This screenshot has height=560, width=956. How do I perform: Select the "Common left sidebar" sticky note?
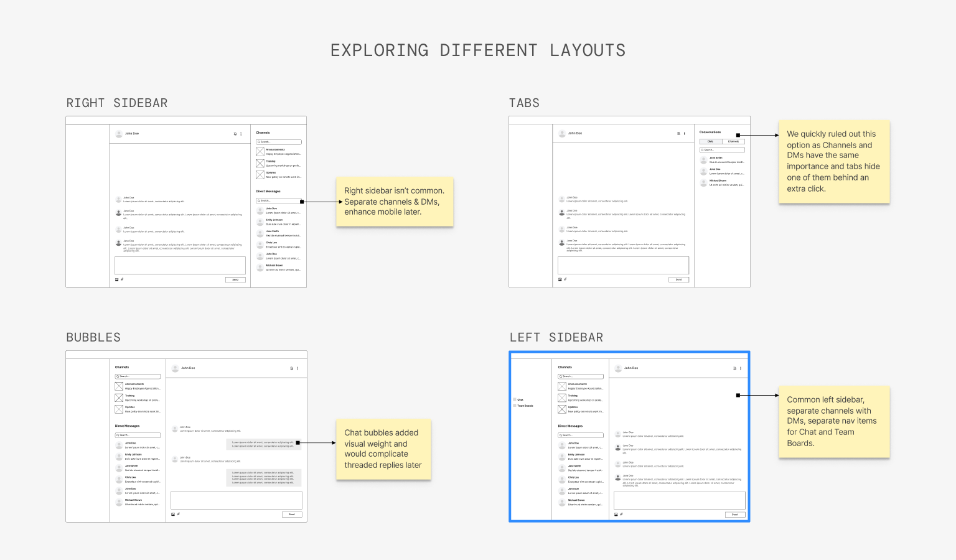pos(834,422)
